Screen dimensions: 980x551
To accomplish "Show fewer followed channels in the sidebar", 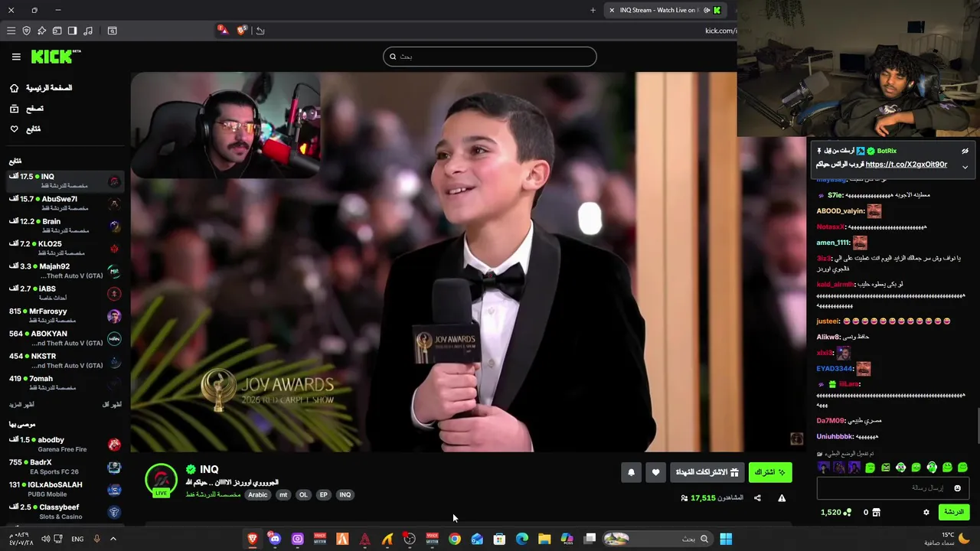I will point(112,404).
